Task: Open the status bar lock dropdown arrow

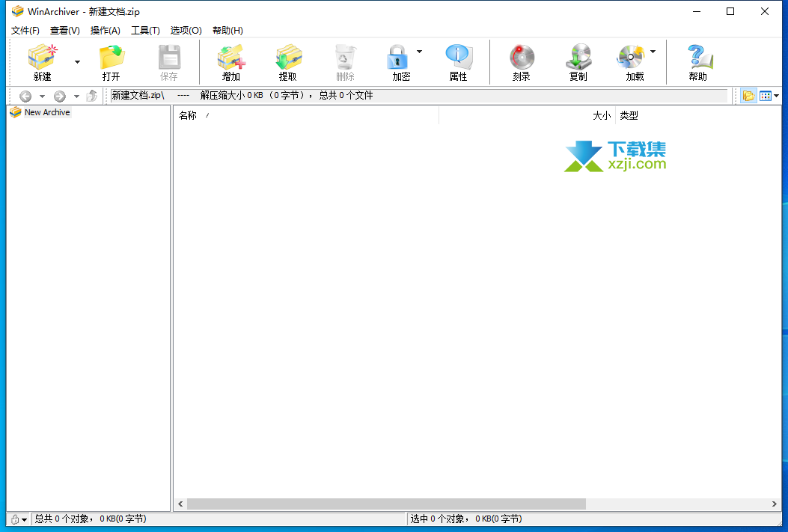Action: coord(25,520)
